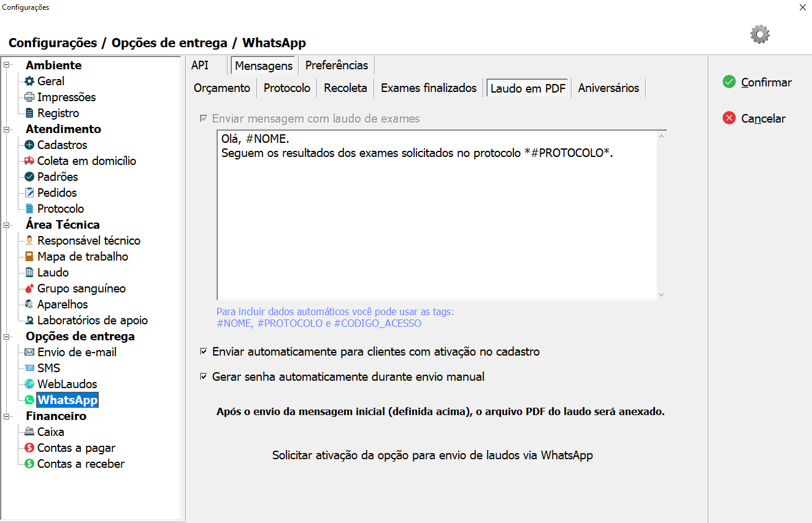Viewport: 812px width, 523px height.
Task: Click the message box scroll down arrow
Action: (x=661, y=294)
